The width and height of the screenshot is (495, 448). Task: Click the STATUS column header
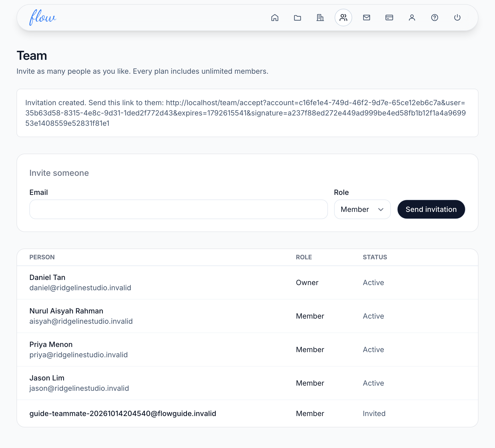(x=375, y=257)
